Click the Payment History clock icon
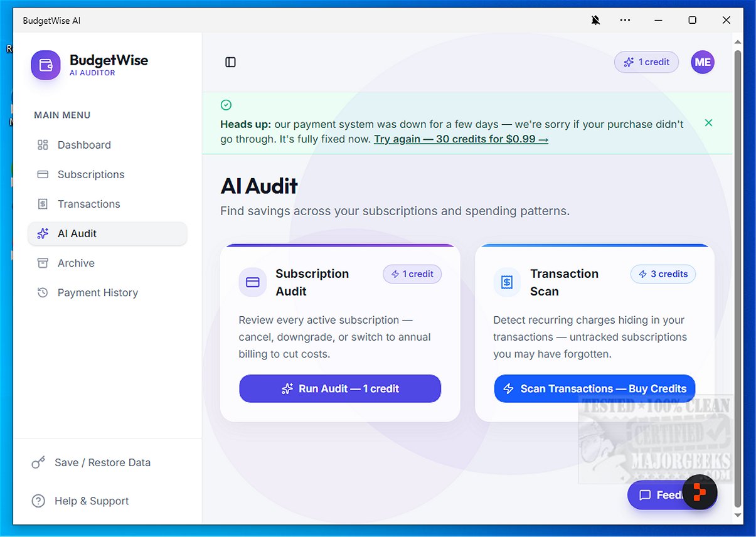756x537 pixels. 43,292
